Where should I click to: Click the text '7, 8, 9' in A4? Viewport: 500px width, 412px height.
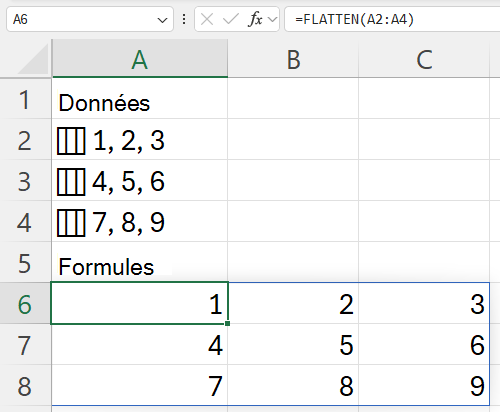click(x=129, y=223)
